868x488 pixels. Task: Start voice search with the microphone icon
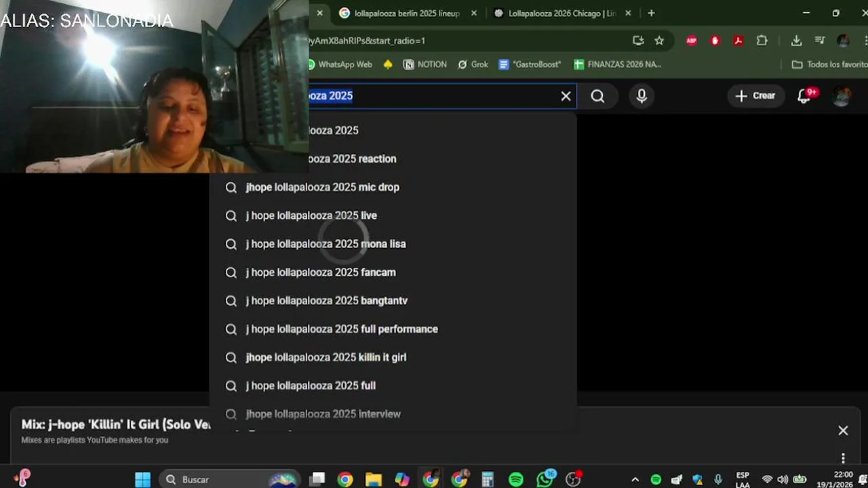(642, 96)
